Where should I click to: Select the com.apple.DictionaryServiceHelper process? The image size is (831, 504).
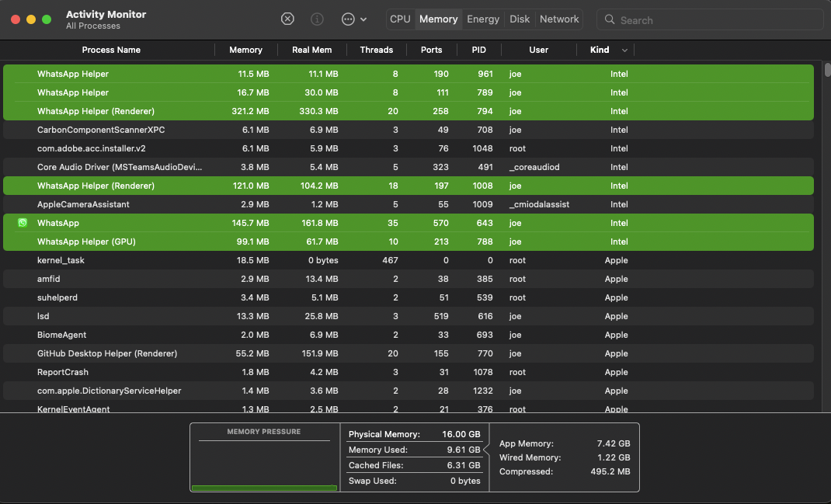tap(408, 391)
